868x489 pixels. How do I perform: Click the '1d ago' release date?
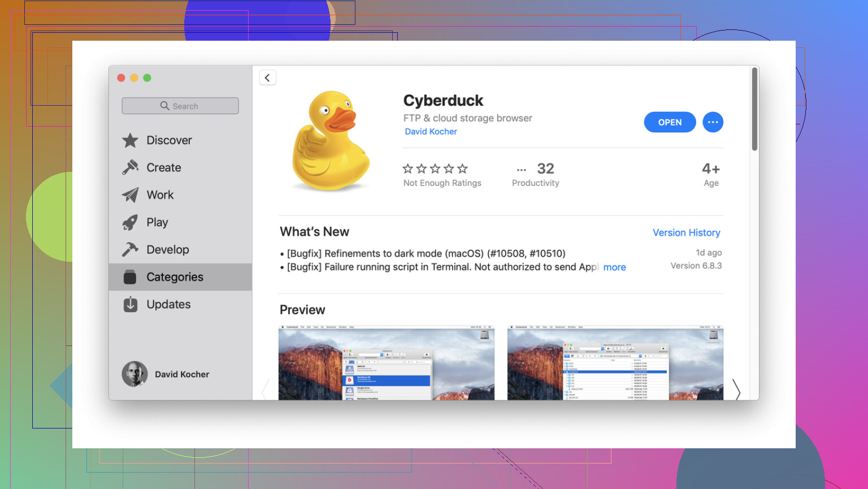(709, 253)
